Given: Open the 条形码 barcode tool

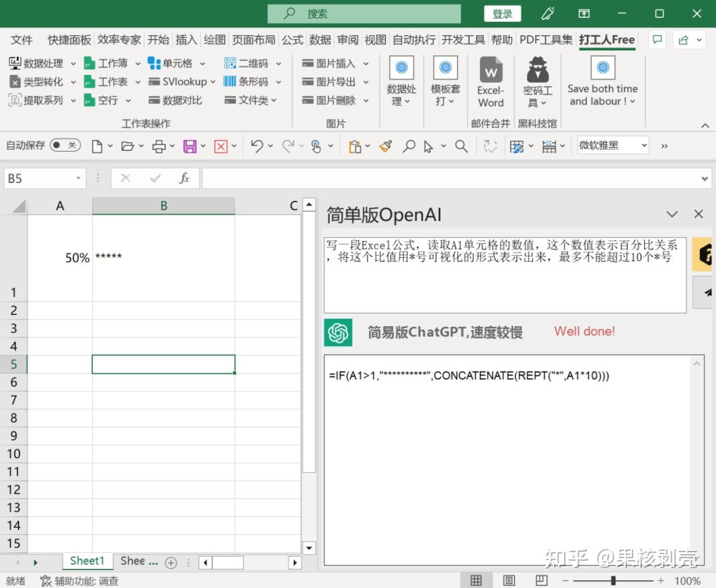Looking at the screenshot, I should click(x=252, y=82).
